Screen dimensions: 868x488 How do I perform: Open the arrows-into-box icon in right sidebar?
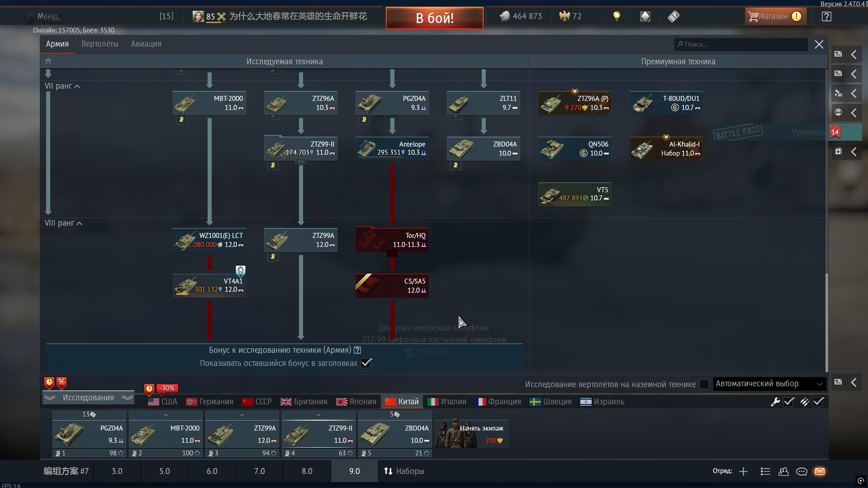838,93
